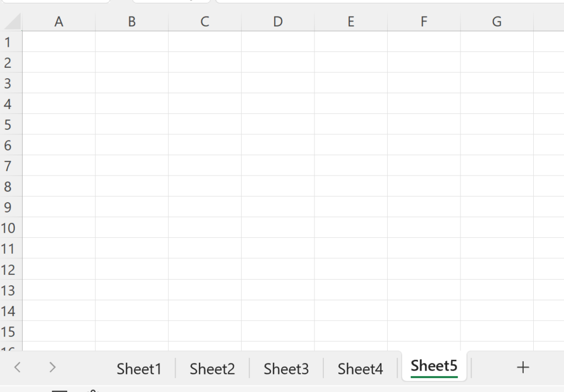
Task: Open the Sheet4 worksheet
Action: 360,368
